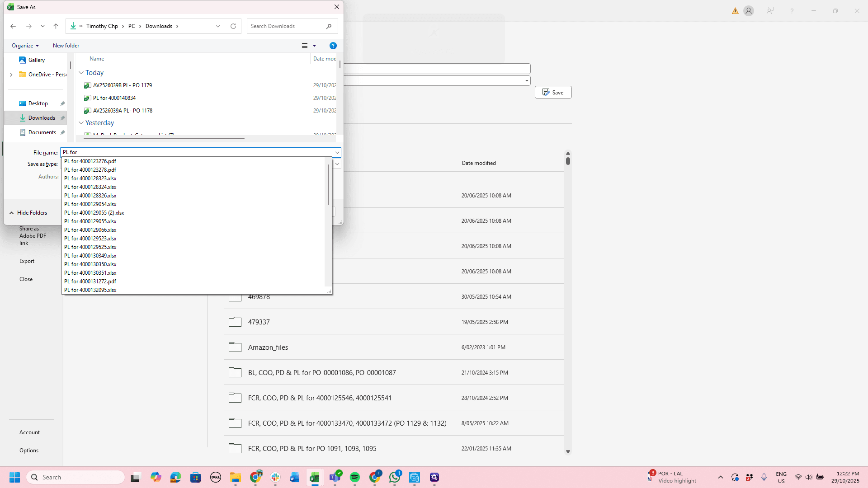The width and height of the screenshot is (868, 488).
Task: Go up one folder level
Action: point(56,26)
